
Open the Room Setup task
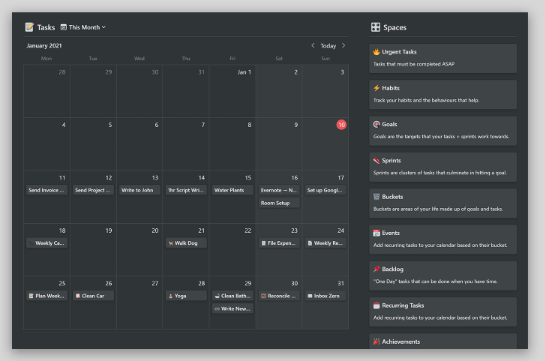pos(279,203)
